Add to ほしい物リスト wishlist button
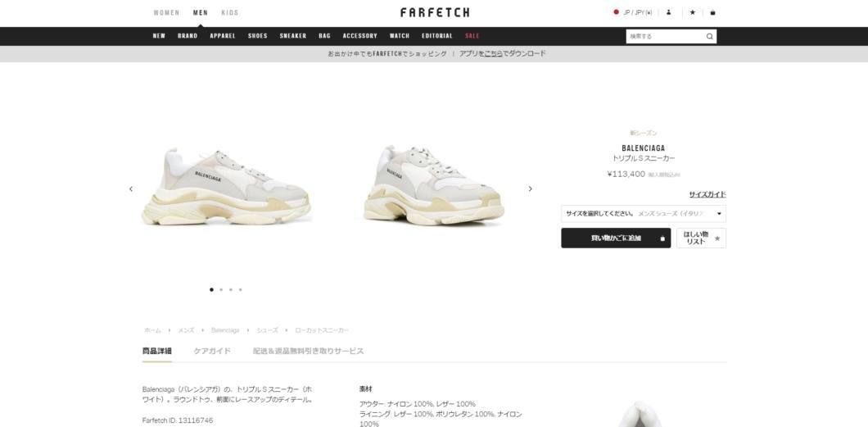This screenshot has width=868, height=427. pos(701,238)
